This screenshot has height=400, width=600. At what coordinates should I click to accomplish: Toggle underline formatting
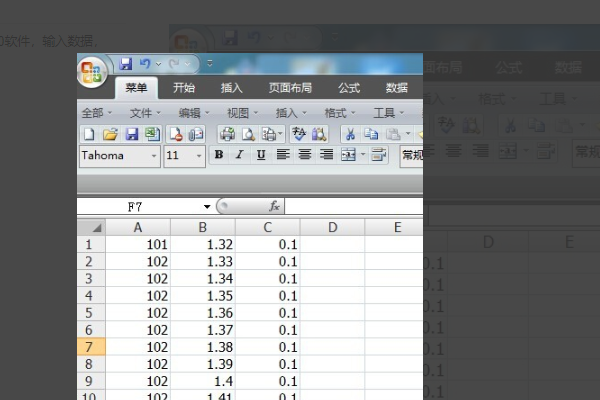[x=261, y=155]
